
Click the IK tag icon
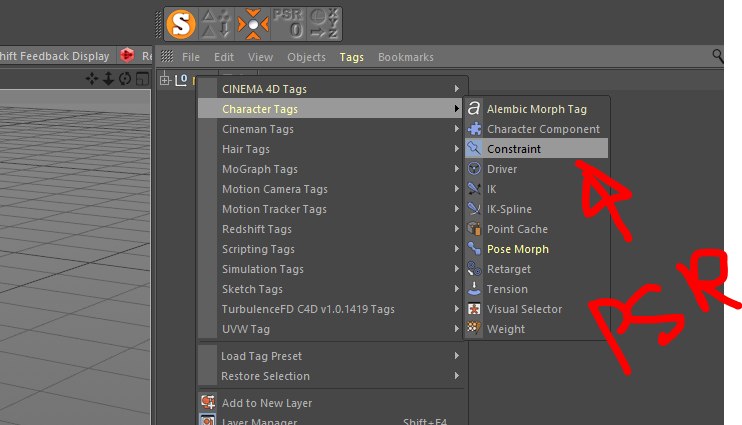pos(474,189)
